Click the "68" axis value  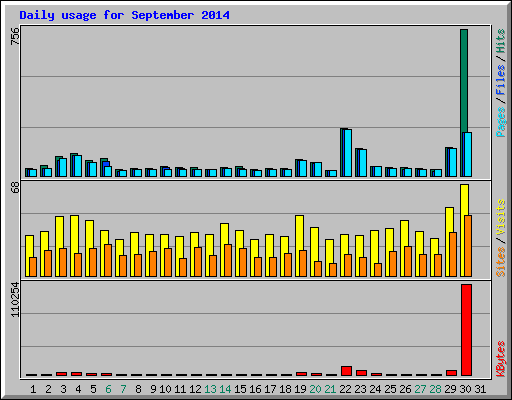pos(15,187)
